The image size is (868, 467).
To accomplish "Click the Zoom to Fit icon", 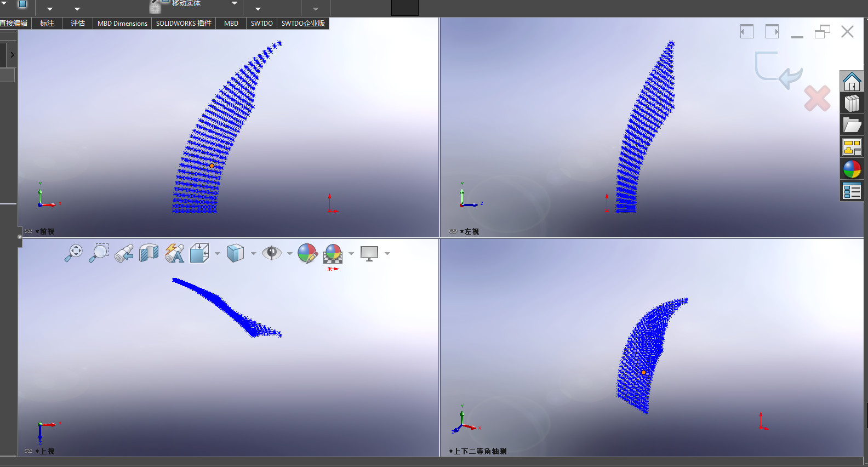I will click(73, 253).
